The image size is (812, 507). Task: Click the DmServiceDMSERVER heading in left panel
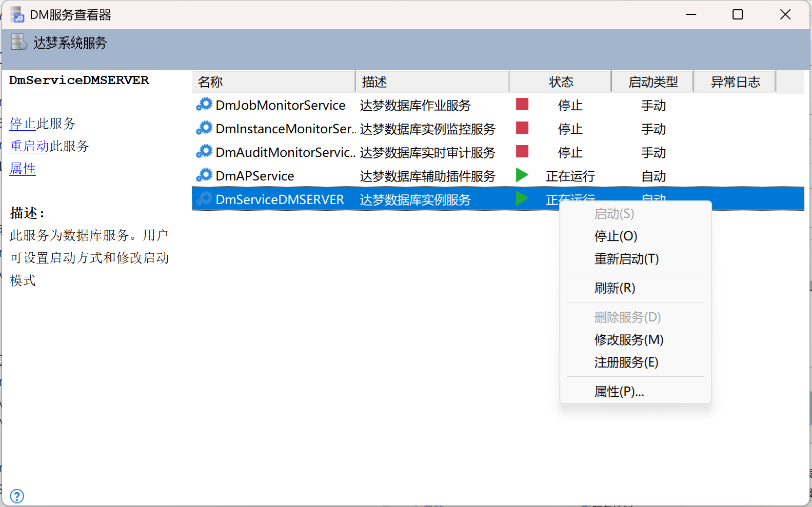79,80
